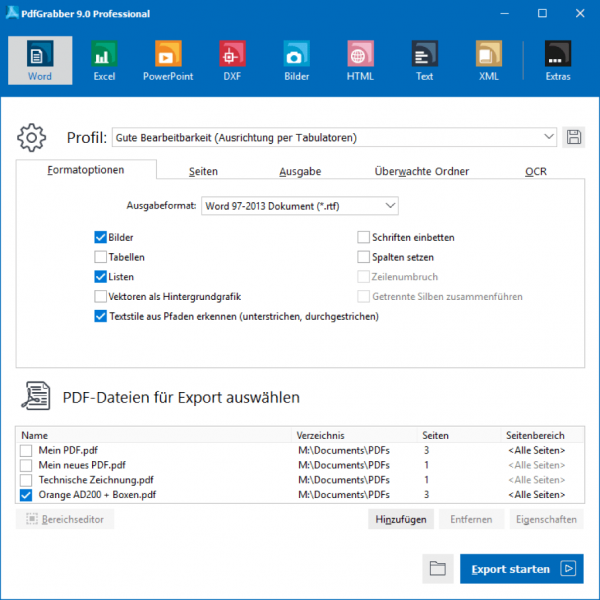The height and width of the screenshot is (600, 600).
Task: Save profile with the floppy disk icon
Action: [x=574, y=137]
